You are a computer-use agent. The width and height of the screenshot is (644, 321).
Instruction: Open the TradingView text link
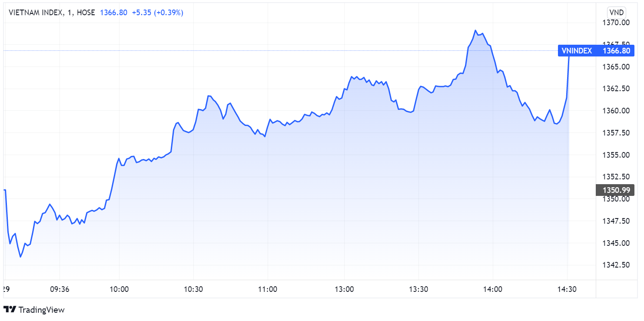[x=41, y=310]
